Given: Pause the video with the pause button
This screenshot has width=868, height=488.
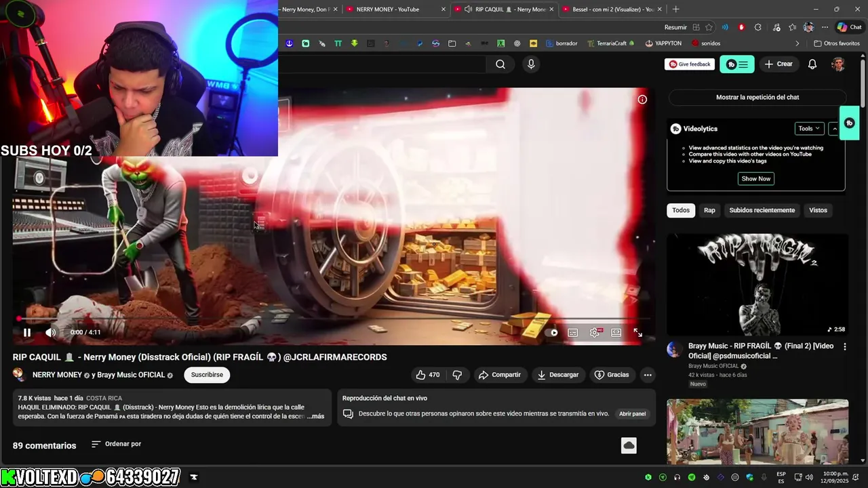Looking at the screenshot, I should tap(27, 332).
